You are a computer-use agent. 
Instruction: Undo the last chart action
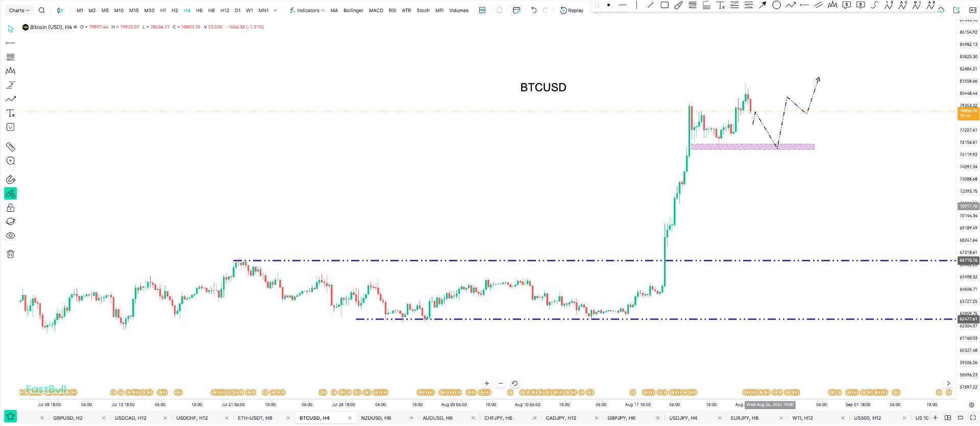pos(534,10)
